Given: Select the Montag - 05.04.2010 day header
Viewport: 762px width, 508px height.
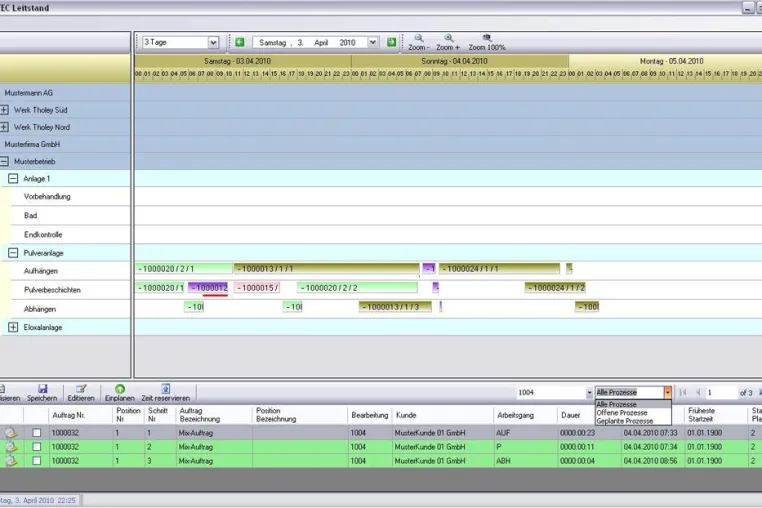Looking at the screenshot, I should pyautogui.click(x=666, y=61).
